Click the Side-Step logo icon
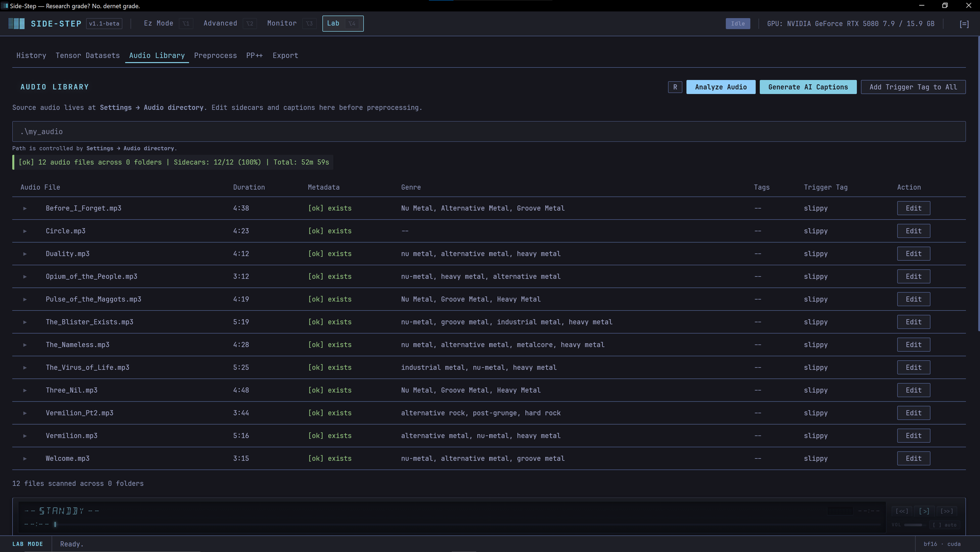This screenshot has height=552, width=980. click(17, 24)
